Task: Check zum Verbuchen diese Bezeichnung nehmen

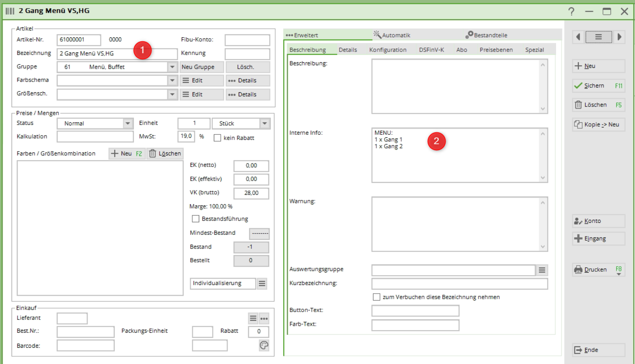Action: click(377, 297)
